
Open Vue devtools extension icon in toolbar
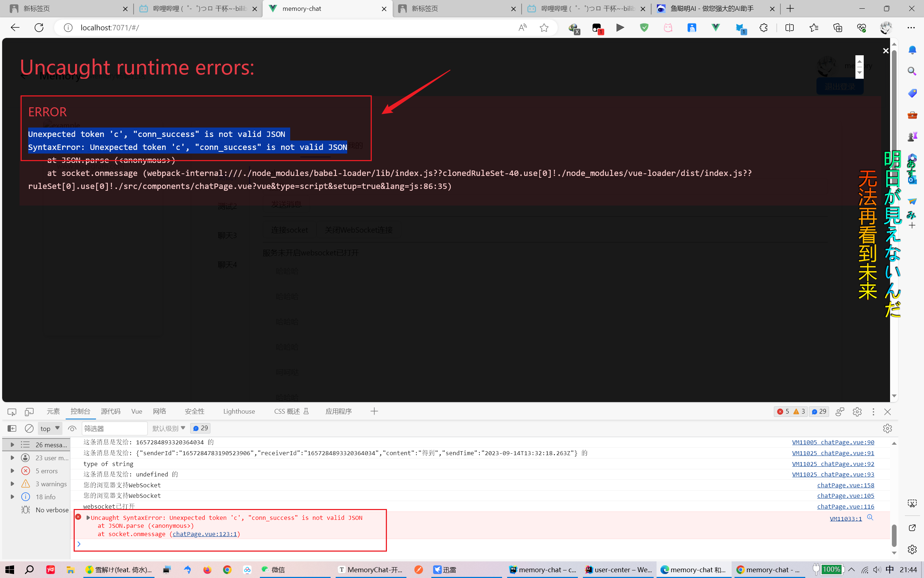point(715,27)
